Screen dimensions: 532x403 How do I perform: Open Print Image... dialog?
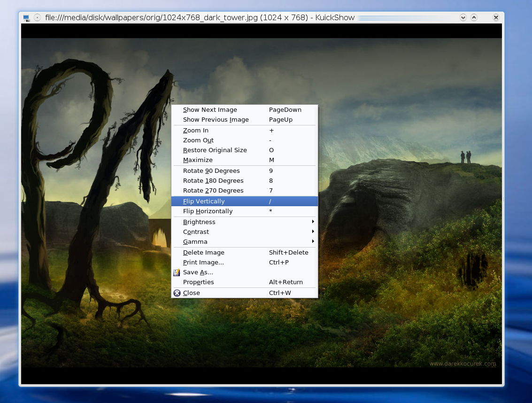click(245, 263)
